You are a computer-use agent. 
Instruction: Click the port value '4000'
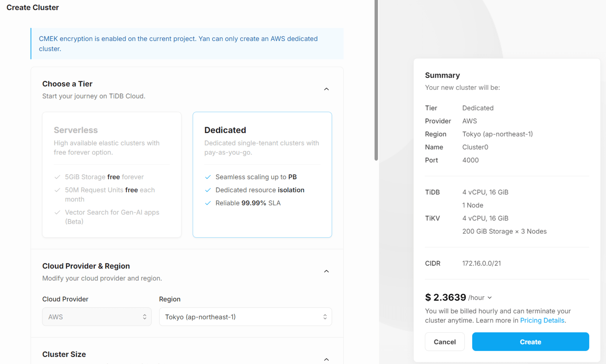[x=471, y=160]
